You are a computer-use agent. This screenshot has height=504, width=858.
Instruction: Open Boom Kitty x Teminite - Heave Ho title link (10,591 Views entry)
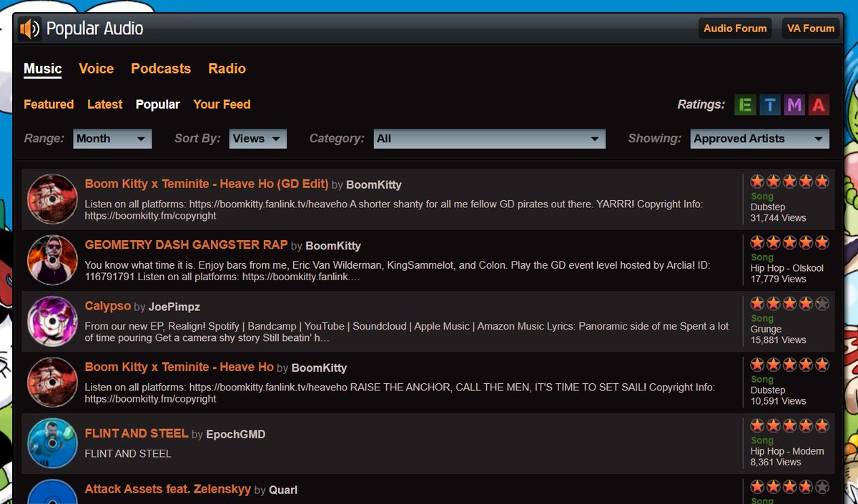coord(179,367)
